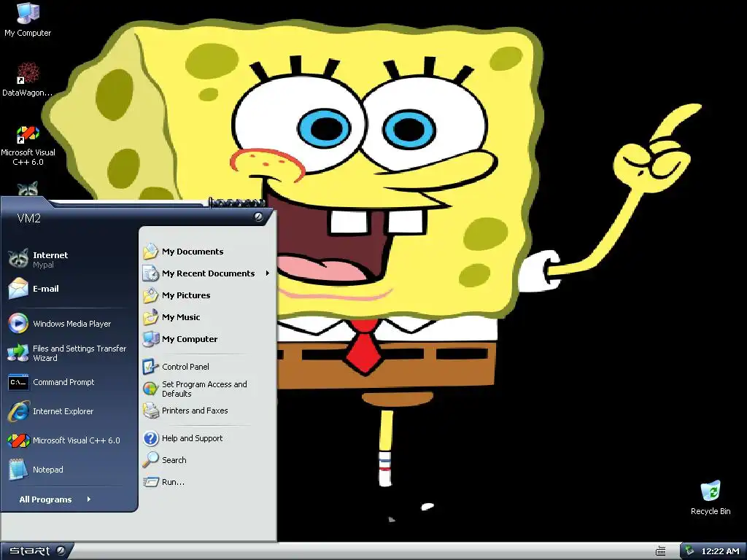
Task: Click the Search text label
Action: point(174,460)
